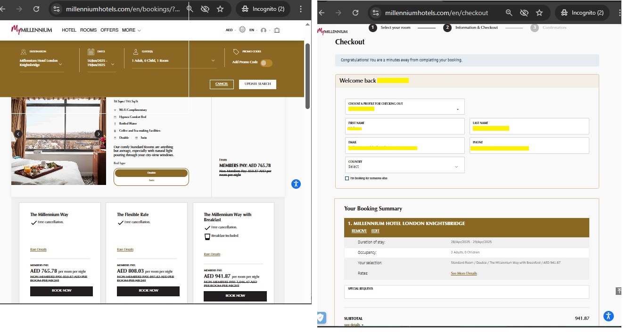Reload the checkout page
Screen dimensions: 644x335
355,13
